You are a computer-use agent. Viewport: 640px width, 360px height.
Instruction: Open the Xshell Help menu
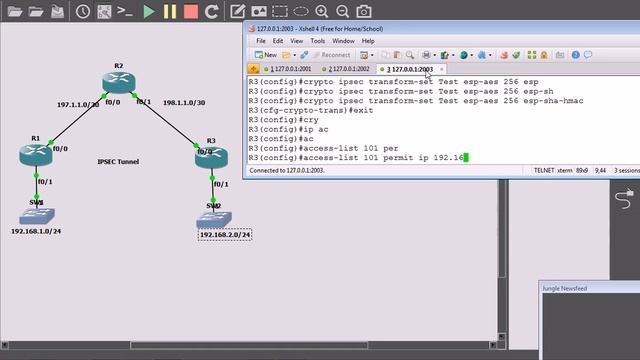coord(368,41)
